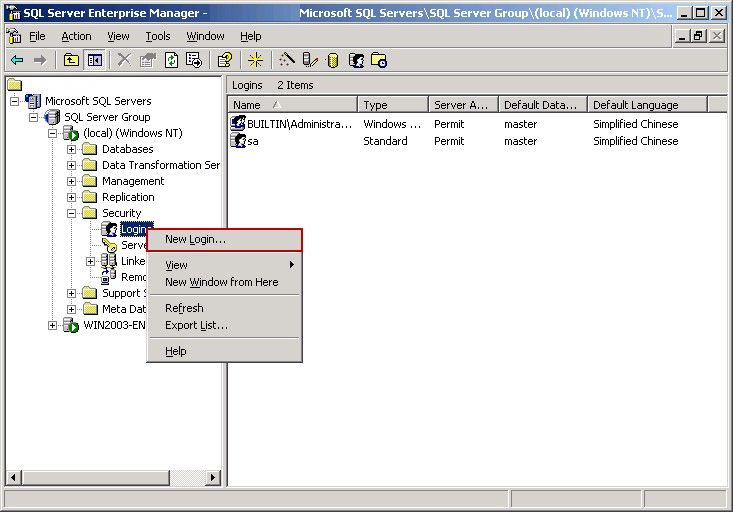Click the SQL Server Group icon
The height and width of the screenshot is (512, 733).
52,117
